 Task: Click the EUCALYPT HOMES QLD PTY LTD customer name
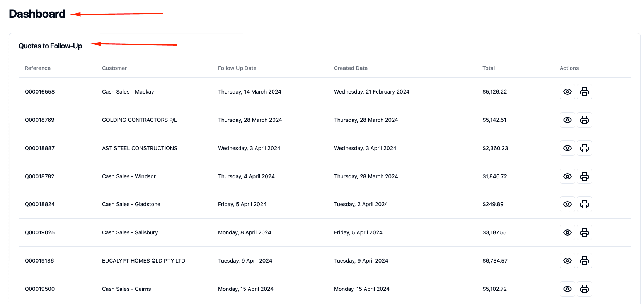(x=143, y=261)
